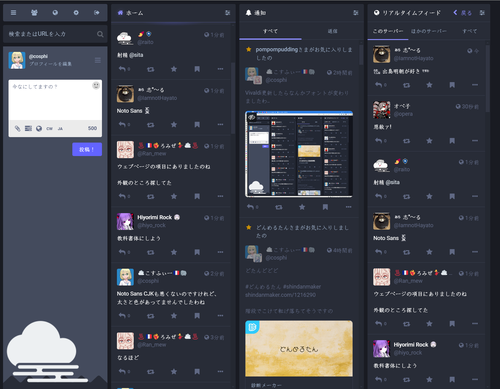Expand realtime feed column settings
Screen dimensions: 500x389
[482, 13]
